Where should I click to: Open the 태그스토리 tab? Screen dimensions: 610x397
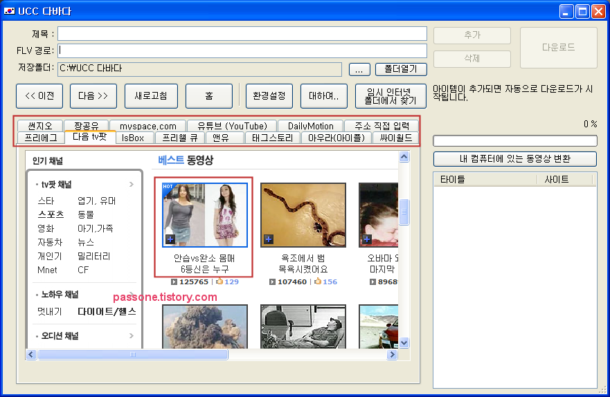272,137
